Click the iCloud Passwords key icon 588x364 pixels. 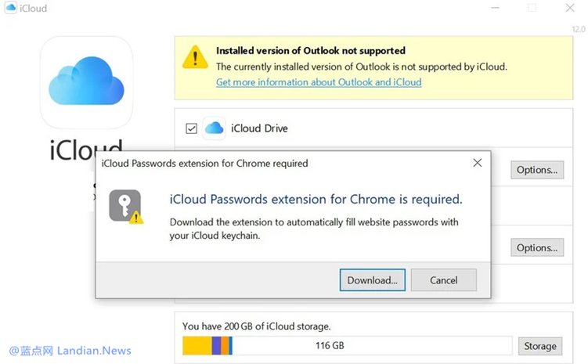(x=125, y=206)
